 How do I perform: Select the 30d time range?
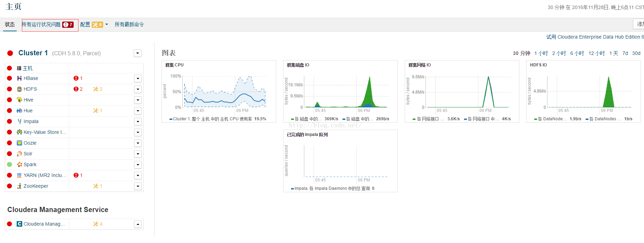tap(636, 53)
